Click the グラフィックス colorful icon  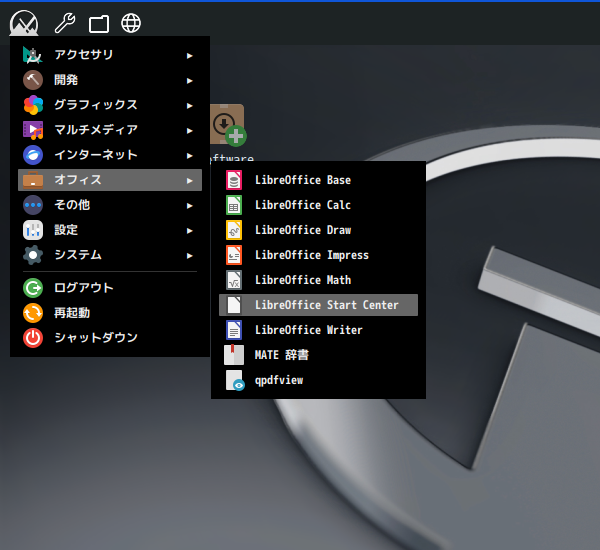pyautogui.click(x=33, y=105)
